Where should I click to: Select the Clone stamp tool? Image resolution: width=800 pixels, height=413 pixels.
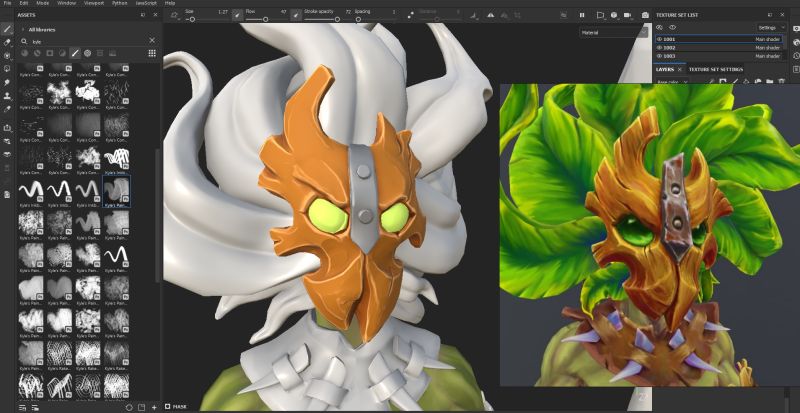[x=7, y=95]
